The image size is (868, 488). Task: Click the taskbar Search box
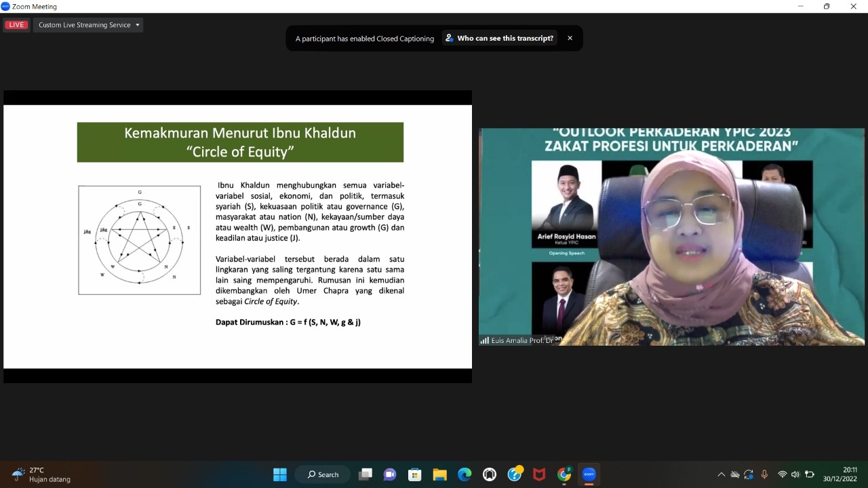323,474
